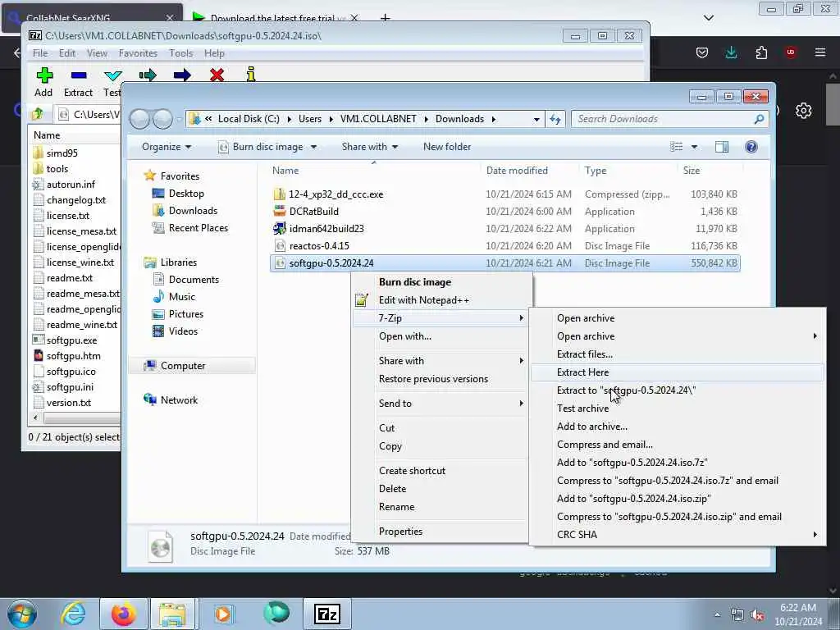
Task: Choose Extract to "softgpu-0.5.2024.24\"
Action: pyautogui.click(x=677, y=390)
